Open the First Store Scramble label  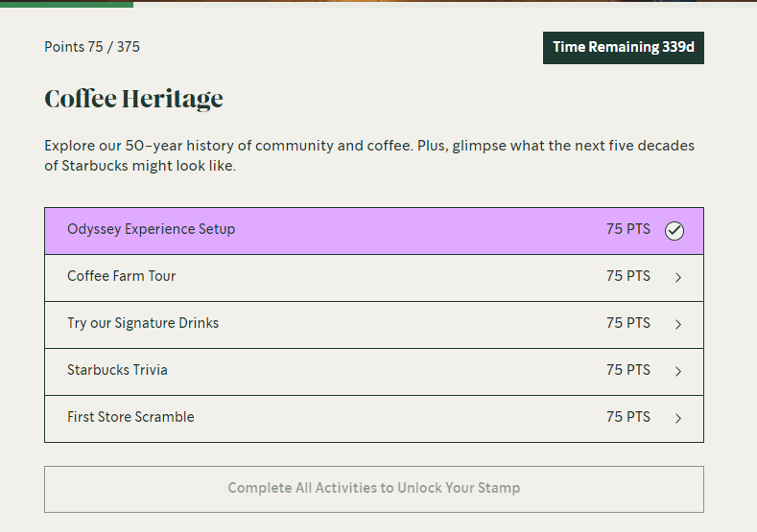coord(130,417)
